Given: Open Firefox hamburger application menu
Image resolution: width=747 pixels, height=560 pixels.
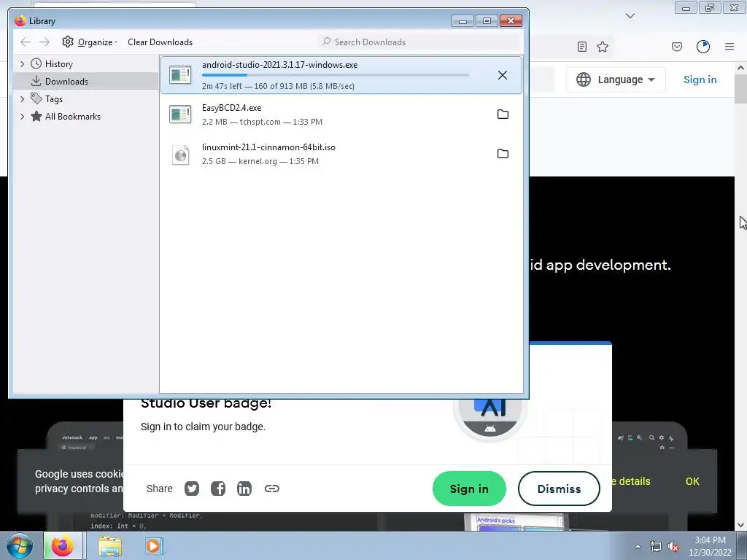Looking at the screenshot, I should pyautogui.click(x=729, y=47).
